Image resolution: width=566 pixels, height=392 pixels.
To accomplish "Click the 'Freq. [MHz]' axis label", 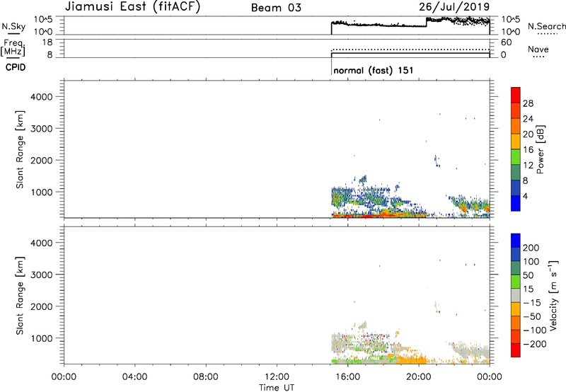I will click(13, 47).
